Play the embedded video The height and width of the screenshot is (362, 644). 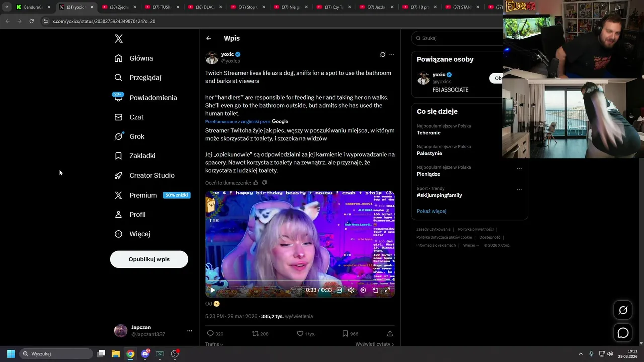click(x=212, y=290)
